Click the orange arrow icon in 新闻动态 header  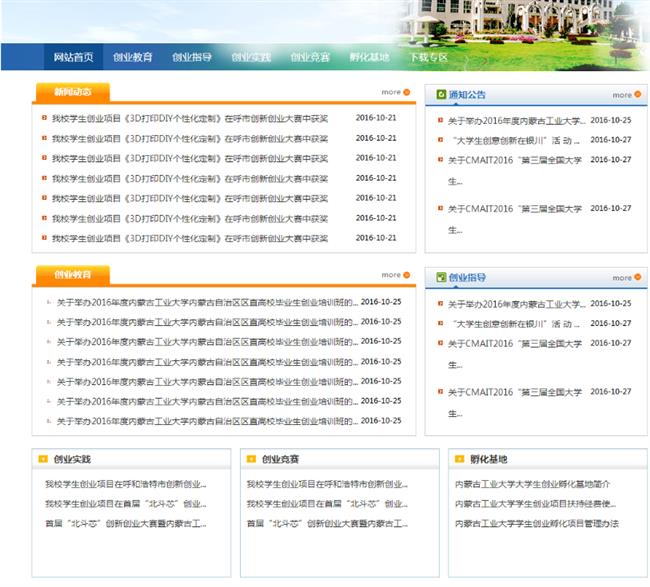pos(408,92)
